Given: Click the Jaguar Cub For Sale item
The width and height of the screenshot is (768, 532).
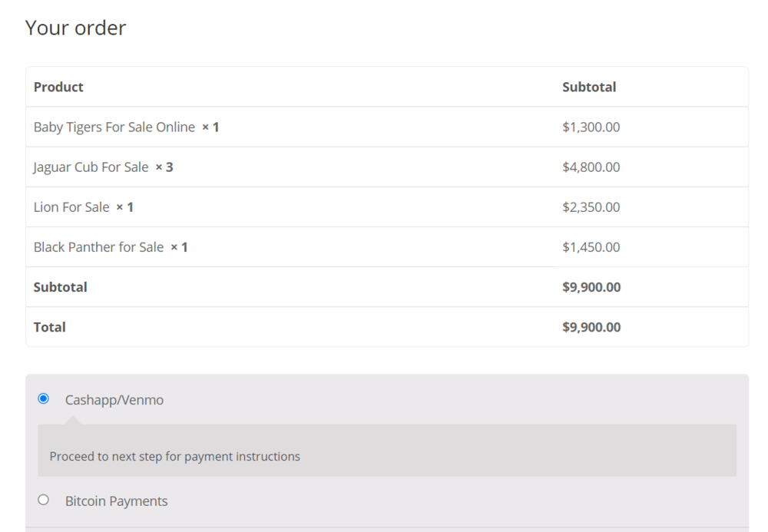Looking at the screenshot, I should click(x=91, y=167).
